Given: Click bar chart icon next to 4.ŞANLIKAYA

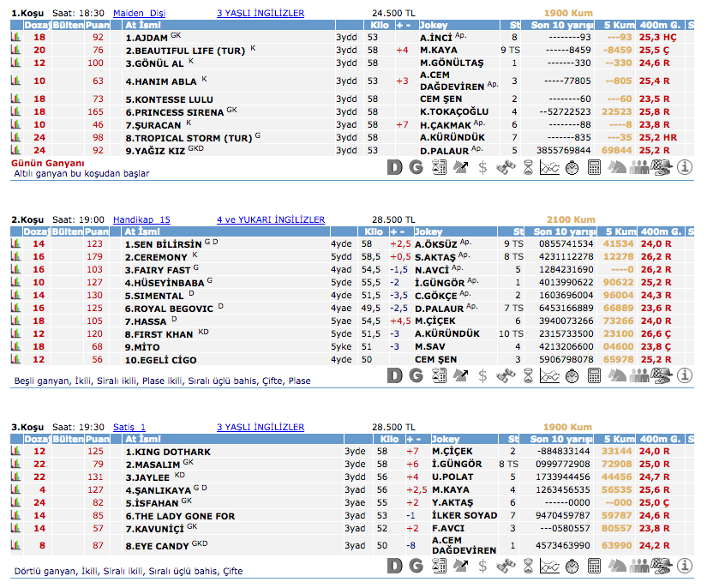Looking at the screenshot, I should (x=15, y=490).
